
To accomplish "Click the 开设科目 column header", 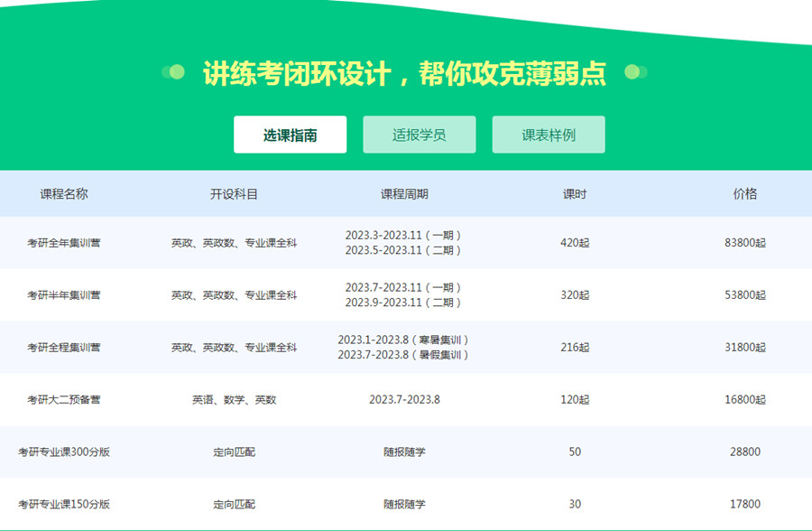I will 234,194.
